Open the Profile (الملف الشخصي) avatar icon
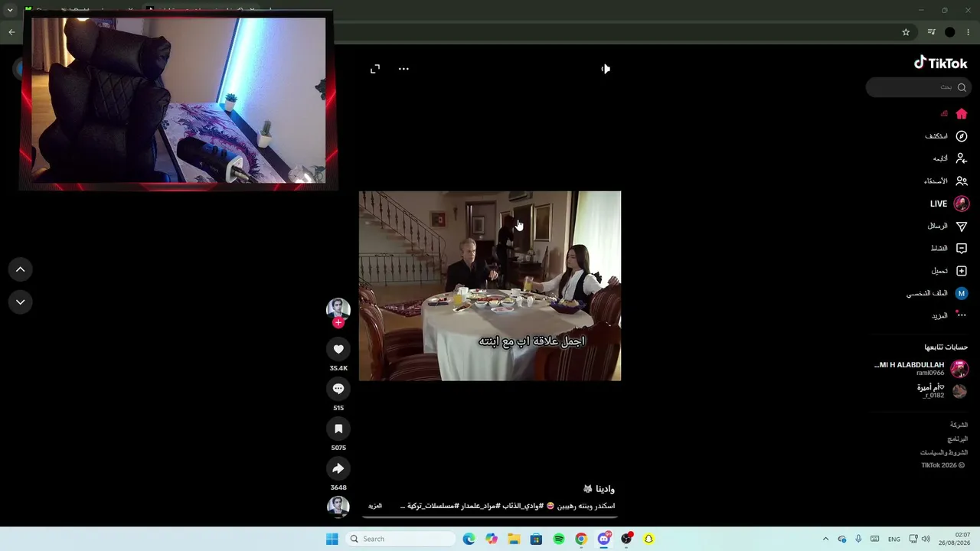This screenshot has width=980, height=551. (x=962, y=293)
